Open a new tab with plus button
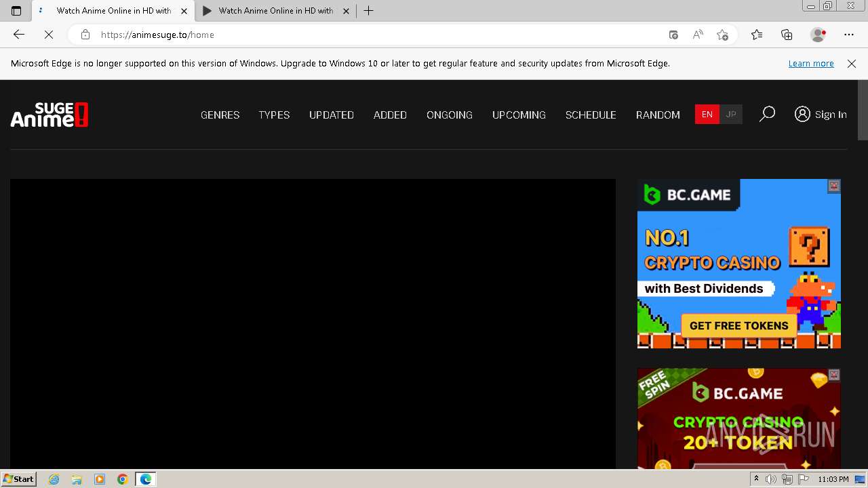 (369, 11)
